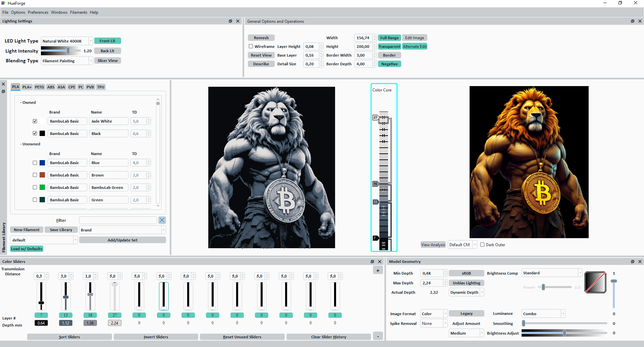
Task: Click the filament list vertical scrollbar
Action: (x=158, y=152)
